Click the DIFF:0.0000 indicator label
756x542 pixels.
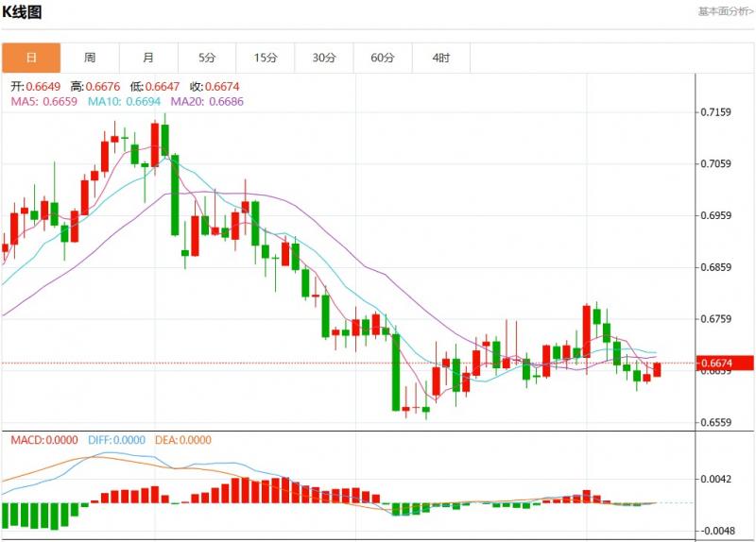tap(116, 440)
